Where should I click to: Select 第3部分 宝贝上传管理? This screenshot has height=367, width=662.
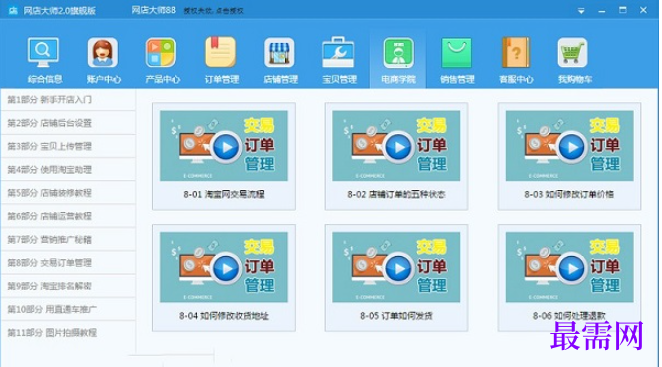(x=68, y=147)
